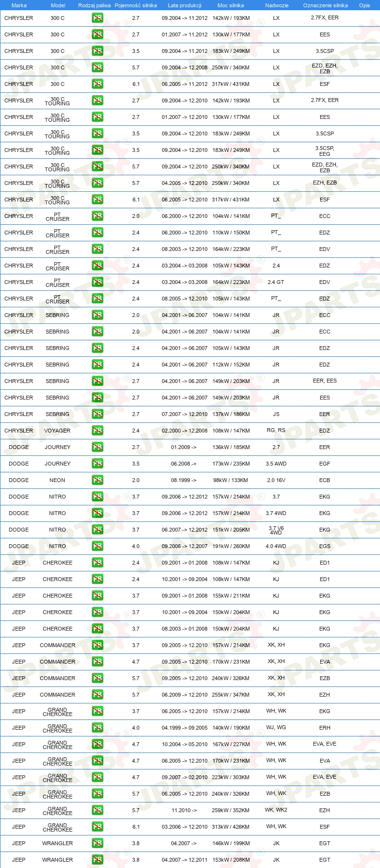The image size is (380, 868).
Task: Click fuel icon in PT Cruiser 2.4 GT row
Action: point(97,282)
